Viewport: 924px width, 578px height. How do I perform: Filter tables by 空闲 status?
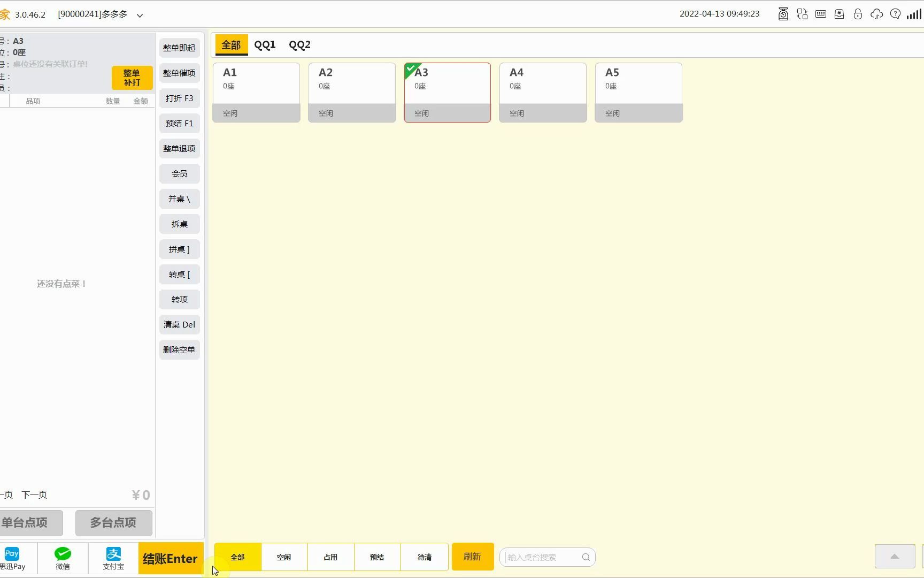click(x=284, y=557)
